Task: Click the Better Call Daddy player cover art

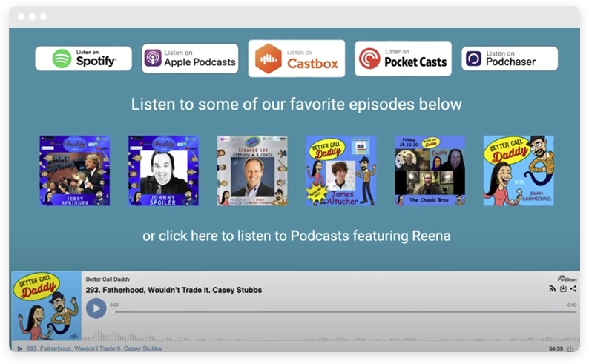Action: tap(47, 306)
